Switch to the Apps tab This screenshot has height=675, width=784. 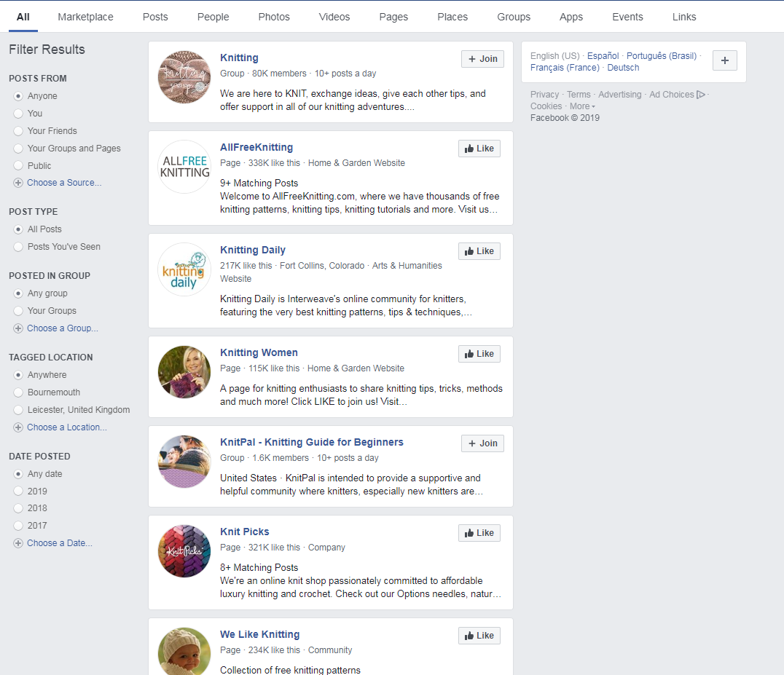pyautogui.click(x=571, y=17)
